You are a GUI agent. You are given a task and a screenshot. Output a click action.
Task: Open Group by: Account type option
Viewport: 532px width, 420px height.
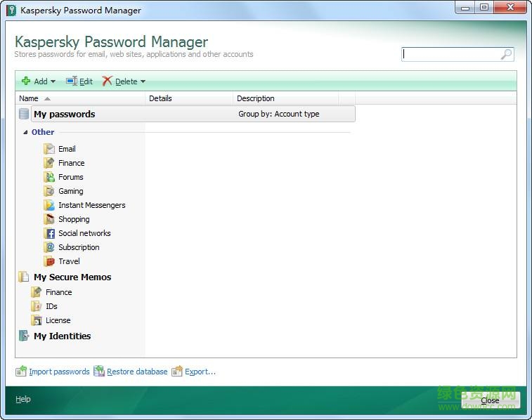pyautogui.click(x=279, y=114)
